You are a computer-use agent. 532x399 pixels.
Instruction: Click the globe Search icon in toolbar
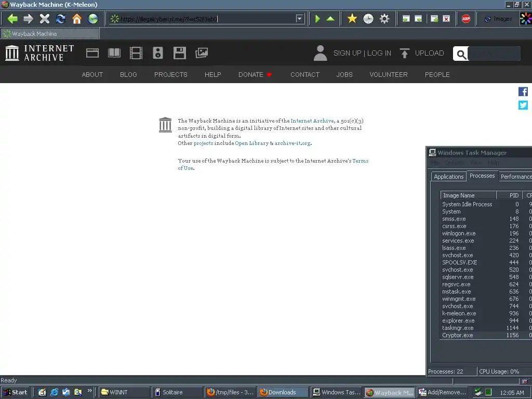coord(93,19)
